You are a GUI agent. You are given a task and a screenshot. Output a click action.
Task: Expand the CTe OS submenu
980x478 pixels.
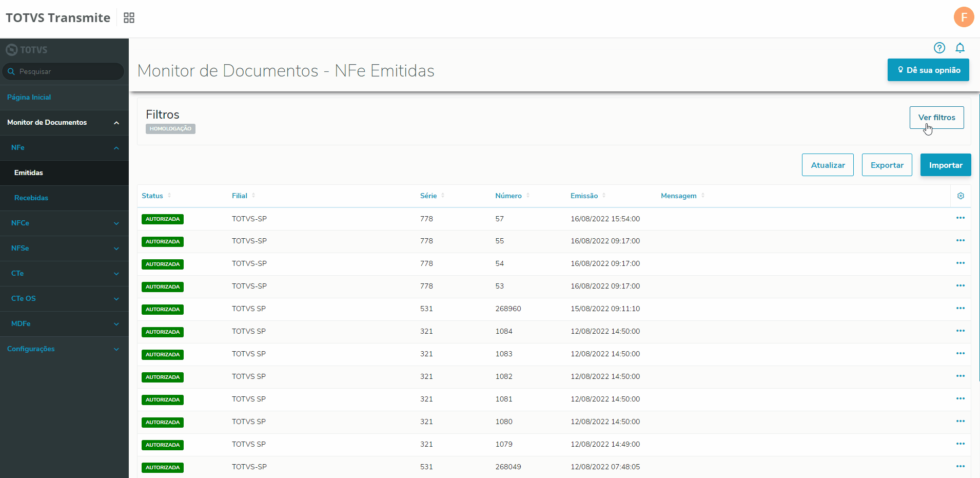point(64,299)
